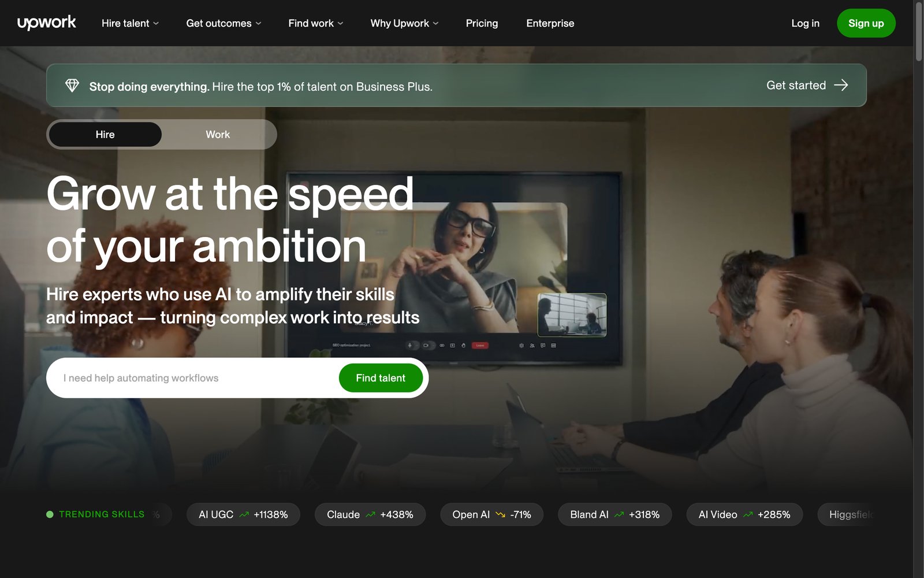Click the TRENDING SKILLS label
924x578 pixels.
[x=102, y=514]
